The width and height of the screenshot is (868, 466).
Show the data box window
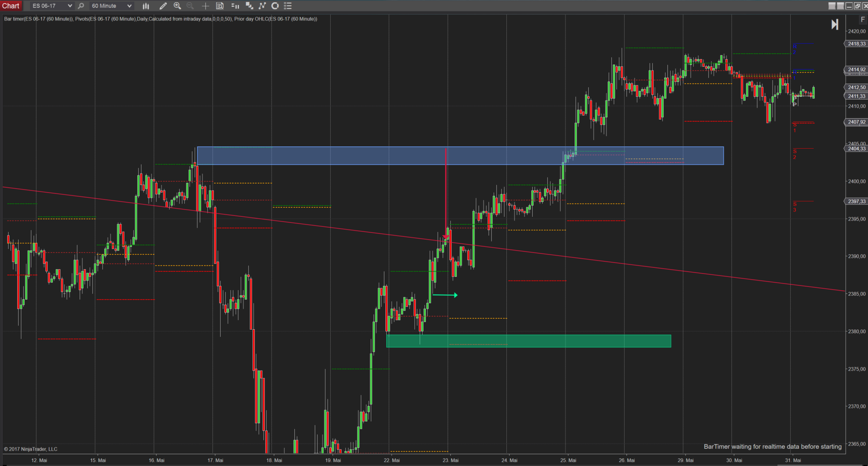[x=220, y=6]
